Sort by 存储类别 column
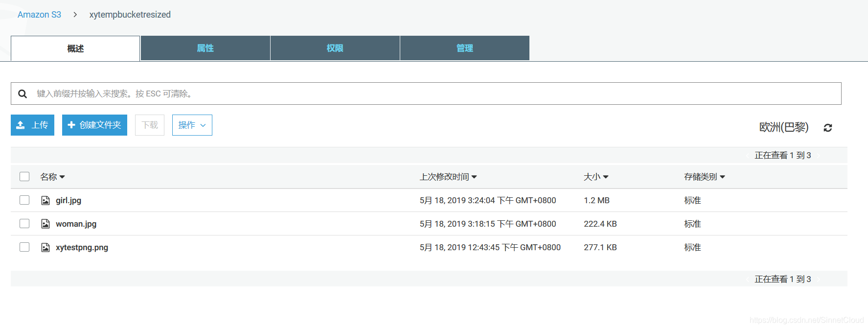Viewport: 868px width, 329px height. [705, 177]
